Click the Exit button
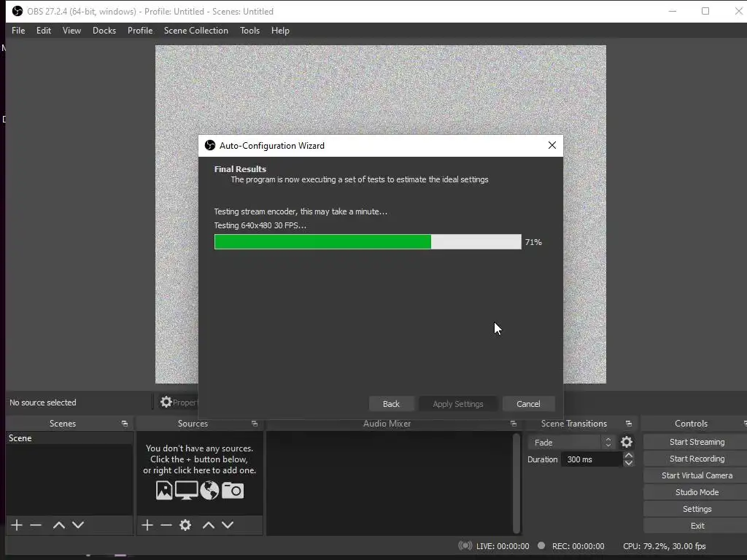The width and height of the screenshot is (747, 560). pyautogui.click(x=697, y=526)
